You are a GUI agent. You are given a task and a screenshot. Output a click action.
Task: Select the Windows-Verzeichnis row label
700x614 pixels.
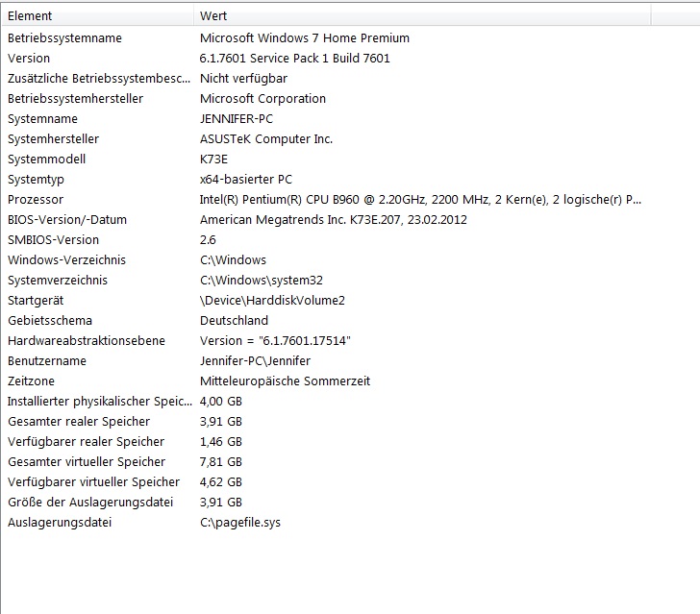point(66,259)
